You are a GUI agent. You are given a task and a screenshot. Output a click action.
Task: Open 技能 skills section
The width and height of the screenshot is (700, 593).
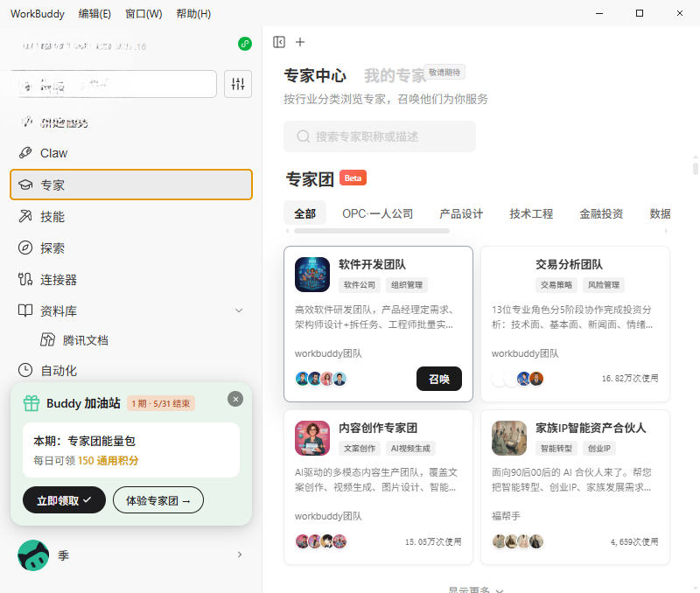131,216
